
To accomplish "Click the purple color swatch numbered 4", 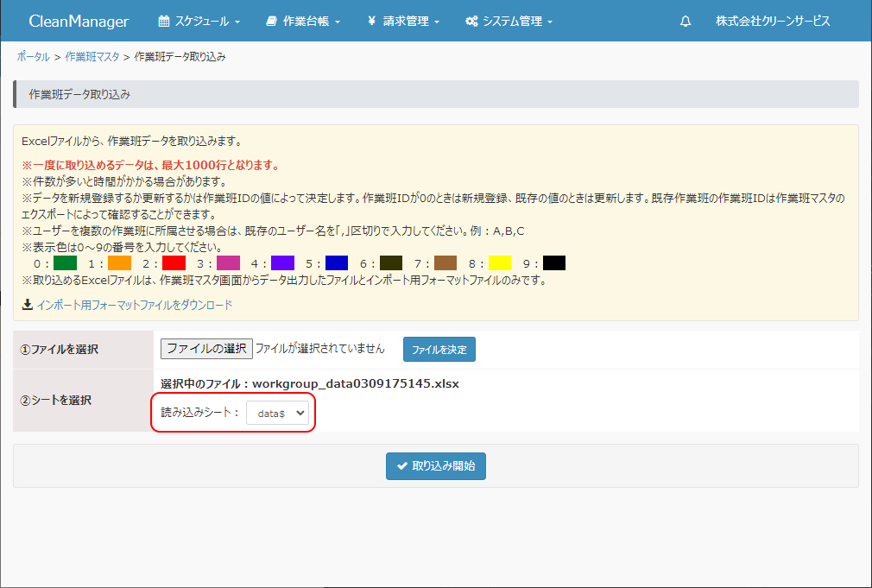I will click(282, 262).
